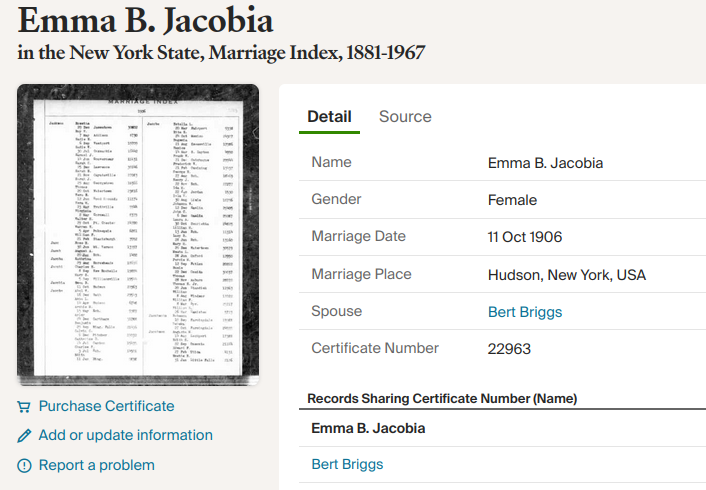The width and height of the screenshot is (706, 490).
Task: Click the pencil icon for updating information
Action: tap(24, 436)
